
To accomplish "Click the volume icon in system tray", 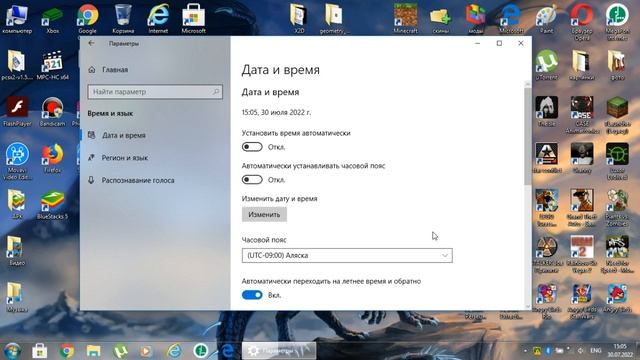I will click(x=580, y=351).
